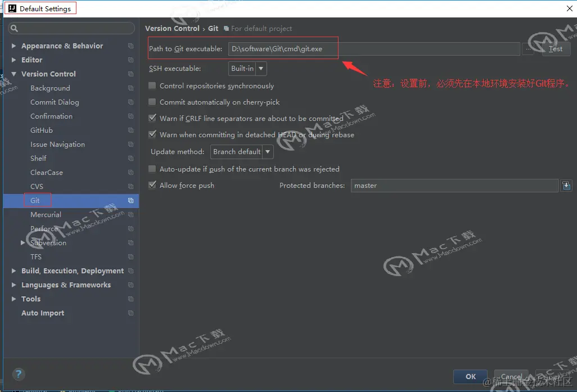Image resolution: width=577 pixels, height=392 pixels.
Task: Click the Path to Git executable field
Action: [x=374, y=49]
